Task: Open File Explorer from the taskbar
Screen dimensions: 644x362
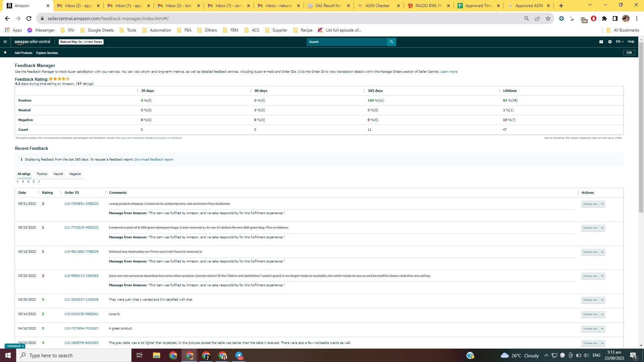Action: tap(156, 355)
